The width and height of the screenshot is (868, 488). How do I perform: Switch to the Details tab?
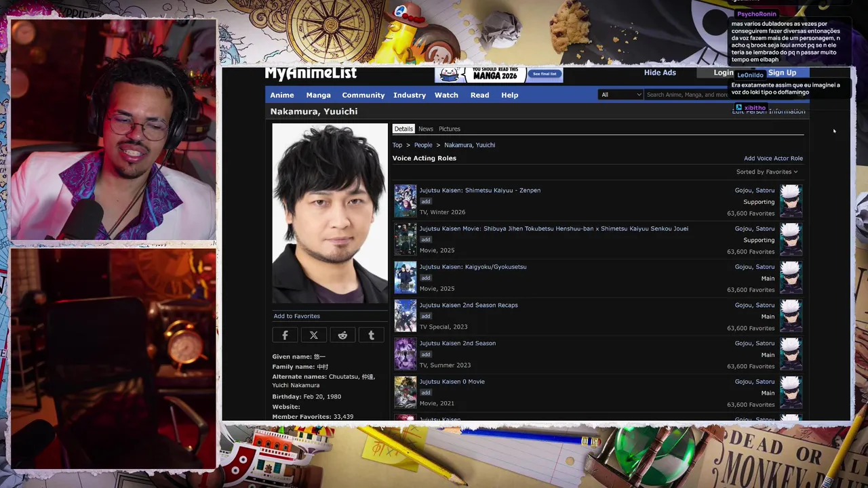click(x=403, y=129)
